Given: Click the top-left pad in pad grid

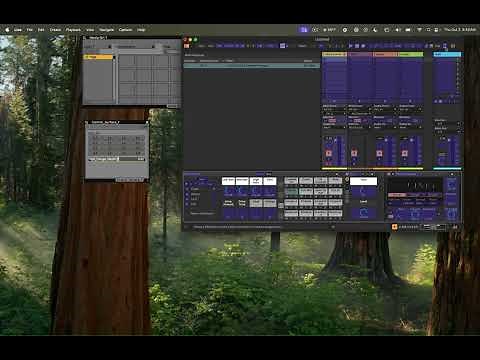Looking at the screenshot, I should (x=291, y=180).
